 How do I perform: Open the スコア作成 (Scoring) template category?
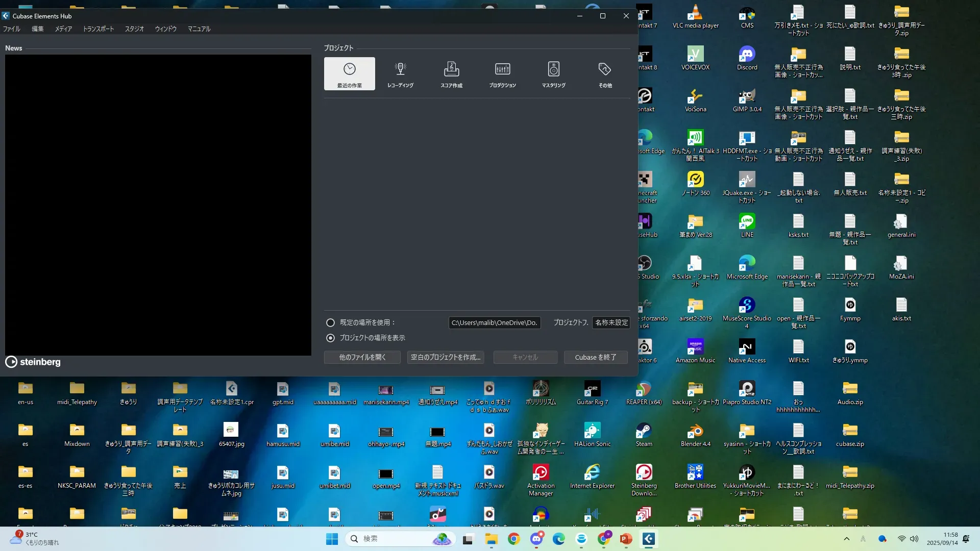click(451, 74)
